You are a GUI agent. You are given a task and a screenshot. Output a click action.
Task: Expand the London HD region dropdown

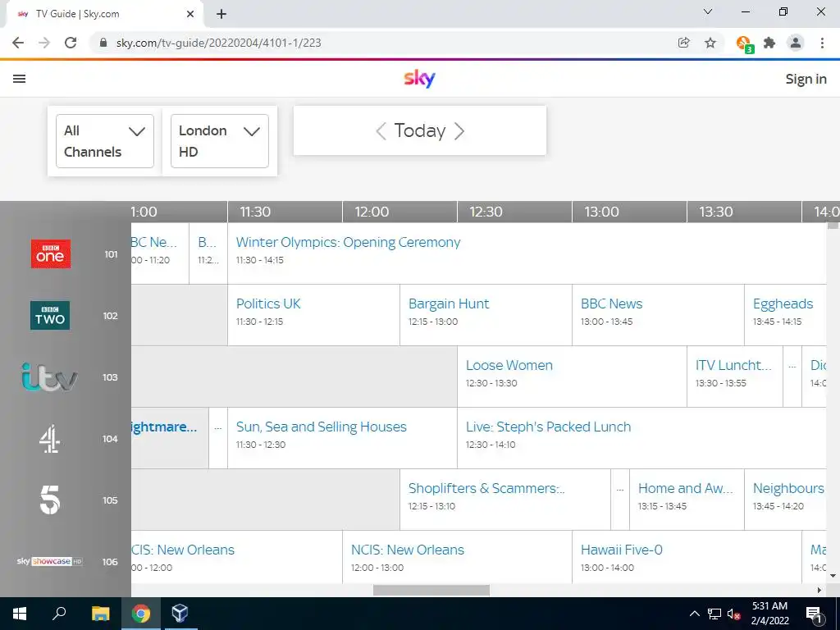pyautogui.click(x=220, y=141)
